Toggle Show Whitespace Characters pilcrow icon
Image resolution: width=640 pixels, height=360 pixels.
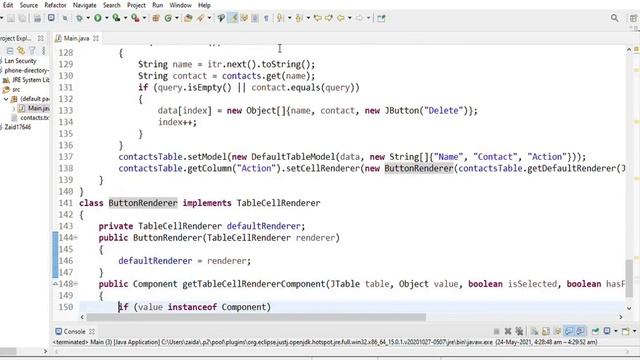(x=266, y=18)
